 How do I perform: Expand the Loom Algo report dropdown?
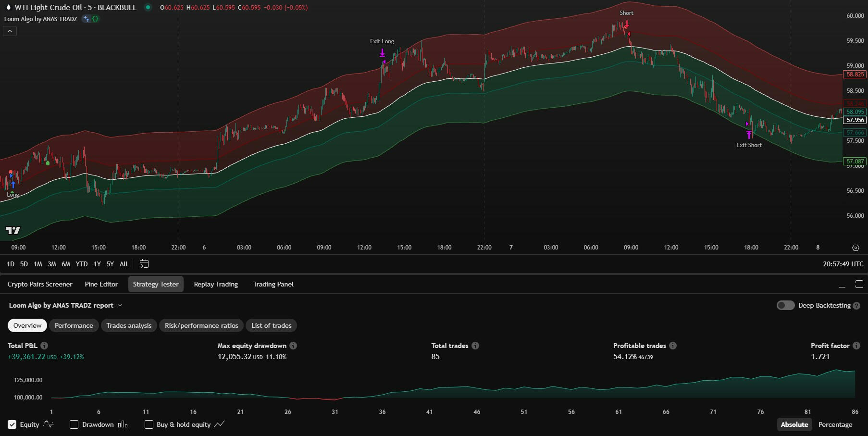[x=120, y=306]
